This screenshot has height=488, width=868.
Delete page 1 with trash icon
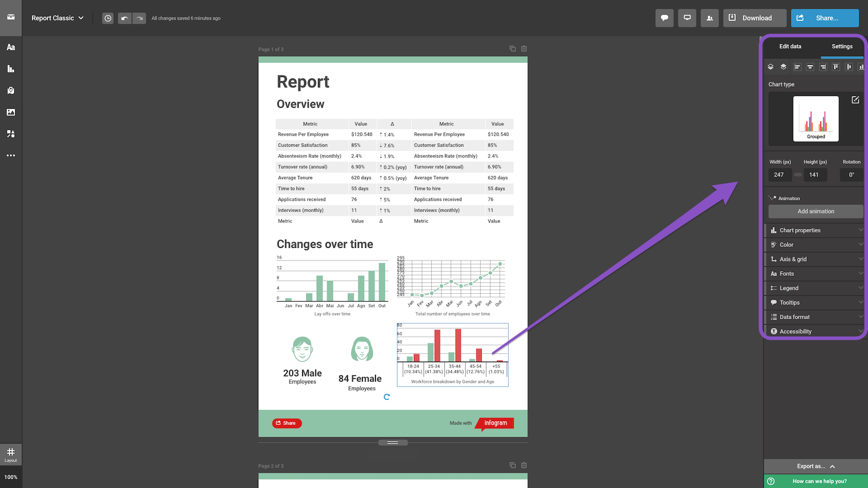click(524, 49)
